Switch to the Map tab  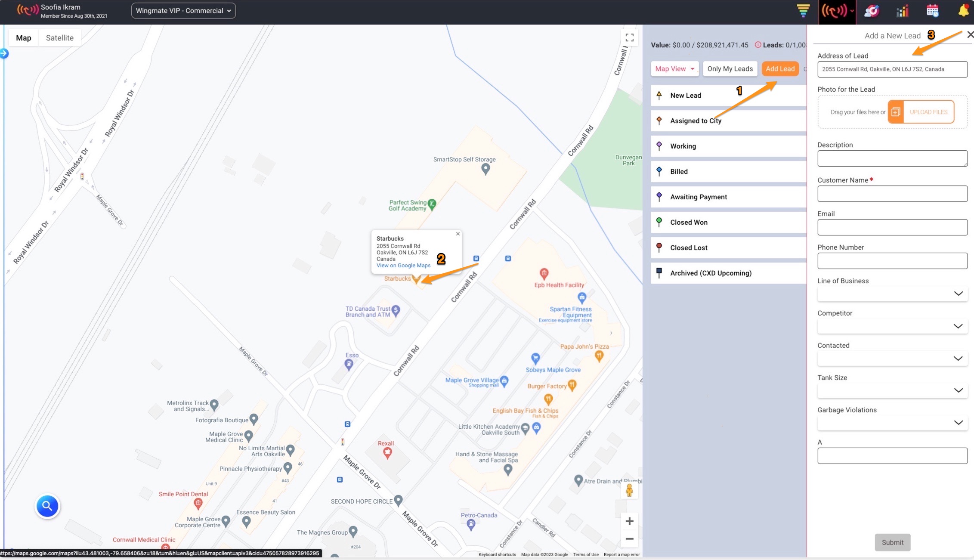click(x=24, y=38)
